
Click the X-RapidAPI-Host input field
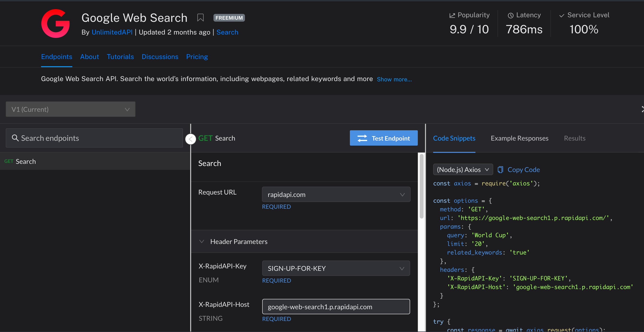point(336,307)
